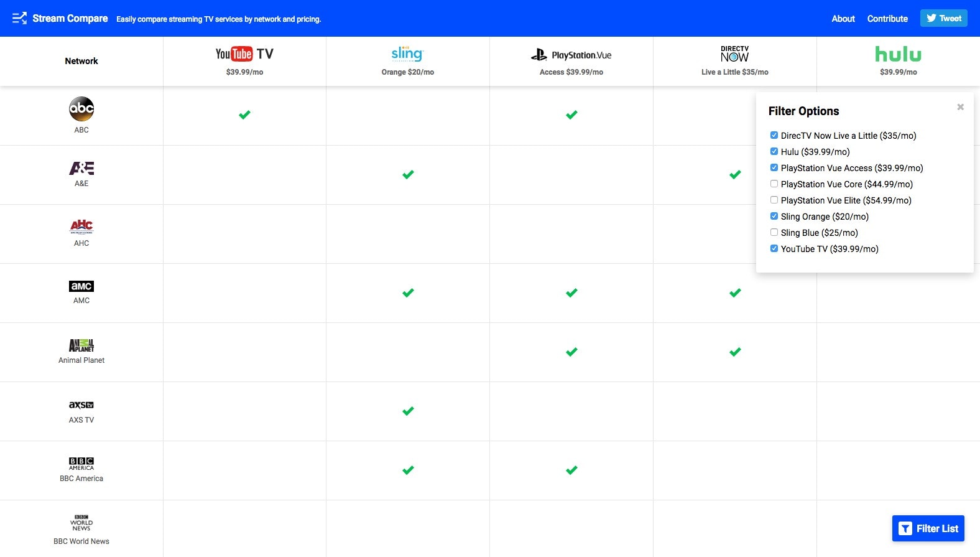The width and height of the screenshot is (980, 557).
Task: Click the Network column header
Action: pos(81,61)
